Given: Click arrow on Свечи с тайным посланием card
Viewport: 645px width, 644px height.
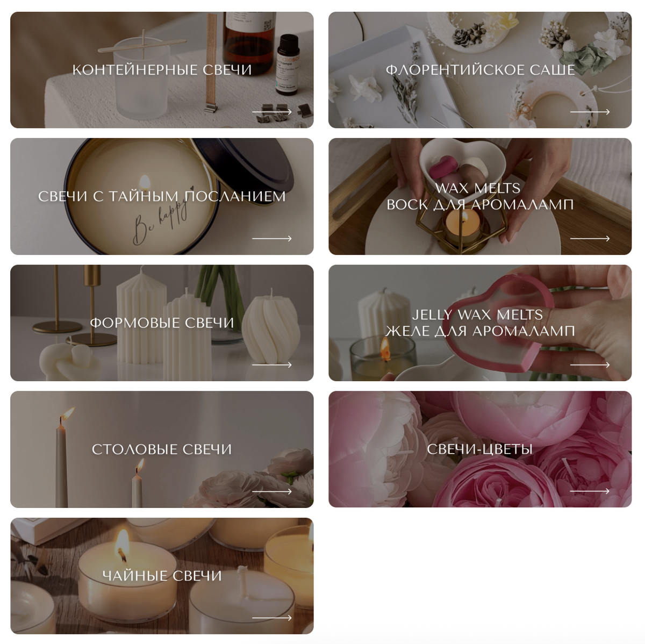Looking at the screenshot, I should (x=272, y=238).
